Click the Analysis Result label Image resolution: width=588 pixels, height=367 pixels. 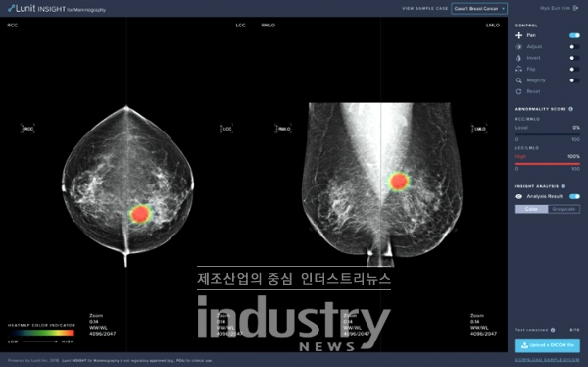[x=545, y=196]
